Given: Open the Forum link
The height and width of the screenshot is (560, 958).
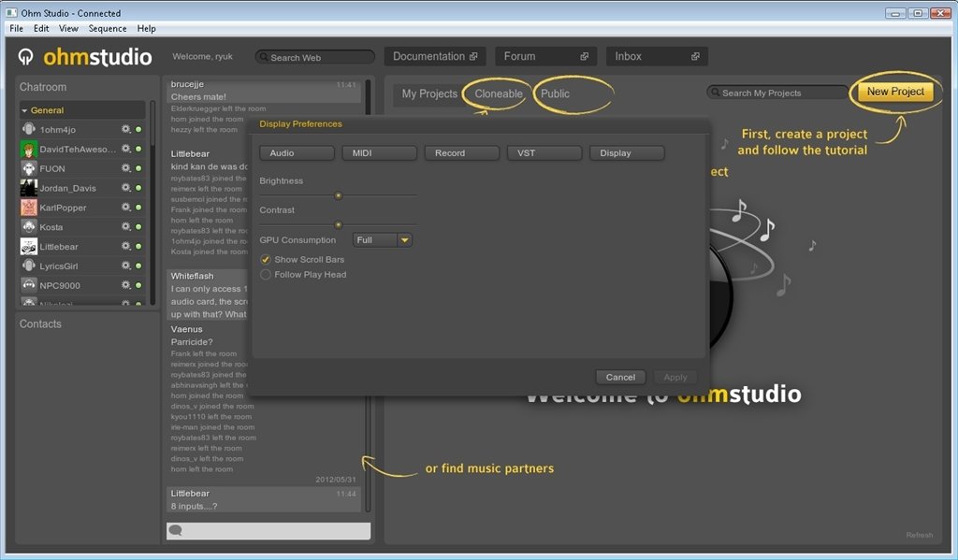Looking at the screenshot, I should [x=545, y=56].
